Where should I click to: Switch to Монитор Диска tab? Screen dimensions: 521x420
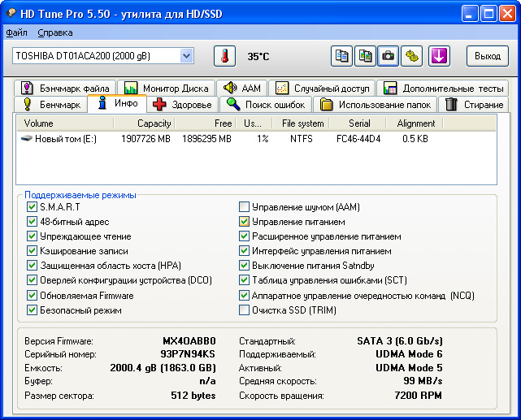[x=166, y=89]
